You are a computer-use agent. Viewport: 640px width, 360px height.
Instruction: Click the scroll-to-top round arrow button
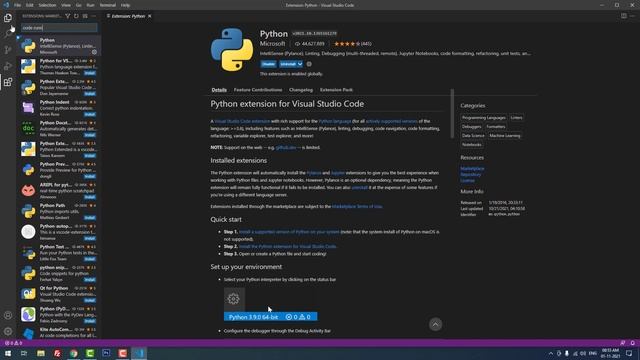pyautogui.click(x=435, y=324)
